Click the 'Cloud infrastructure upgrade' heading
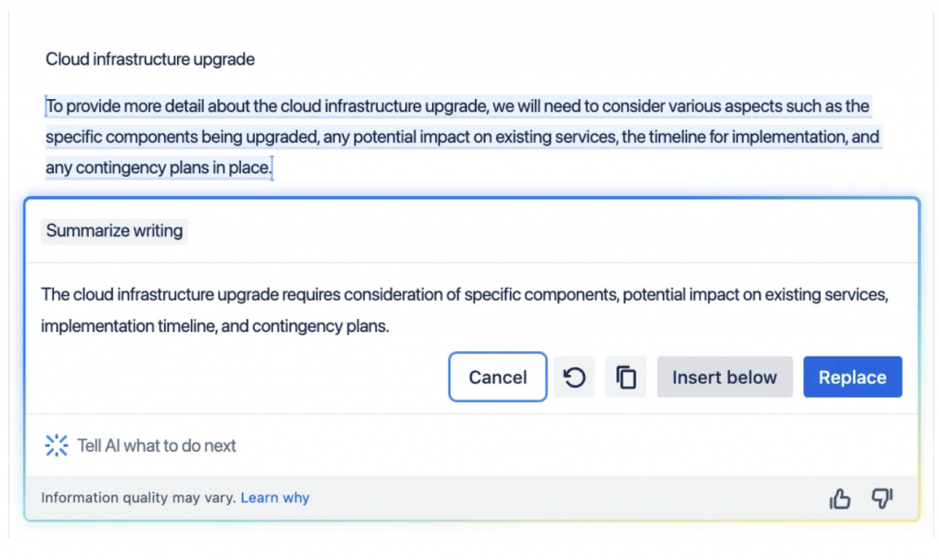The width and height of the screenshot is (939, 560). (x=150, y=60)
